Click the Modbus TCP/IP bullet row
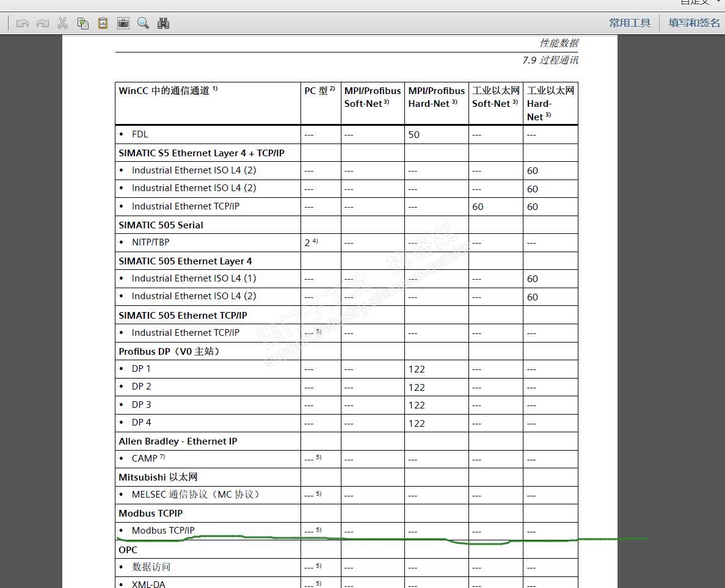 tap(162, 530)
